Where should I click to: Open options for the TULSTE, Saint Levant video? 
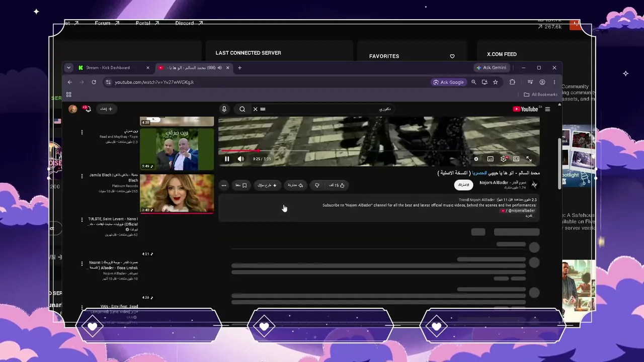click(82, 220)
